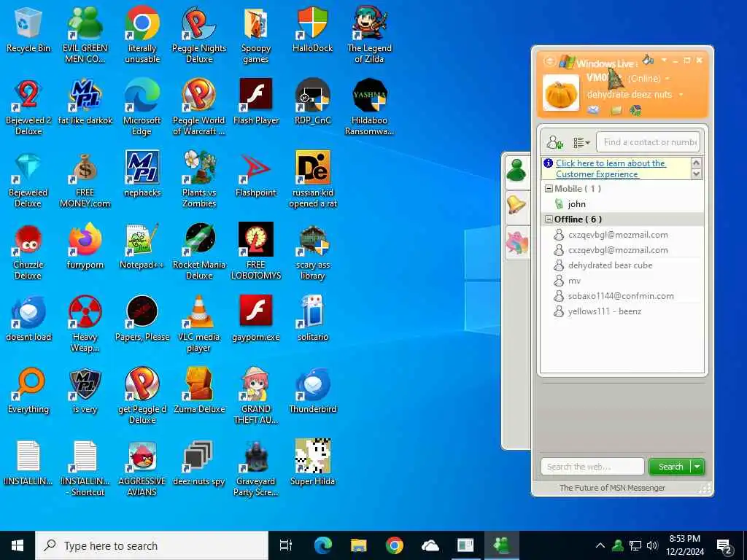Viewport: 747px width, 560px height.
Task: Click the Find a contact search field
Action: tap(648, 142)
